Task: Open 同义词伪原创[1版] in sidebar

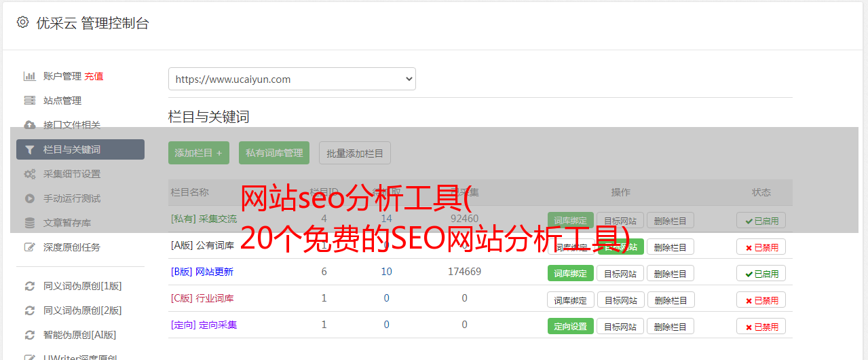Action: pos(83,286)
